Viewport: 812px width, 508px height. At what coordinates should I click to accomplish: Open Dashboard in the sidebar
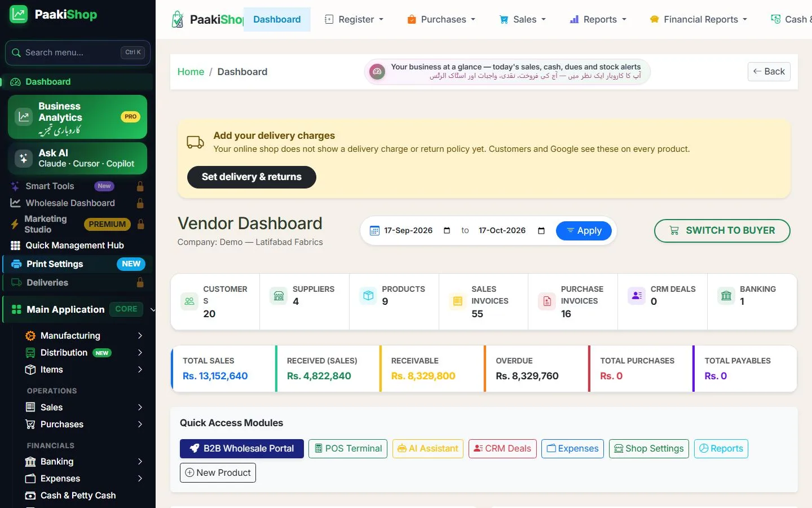click(x=77, y=82)
